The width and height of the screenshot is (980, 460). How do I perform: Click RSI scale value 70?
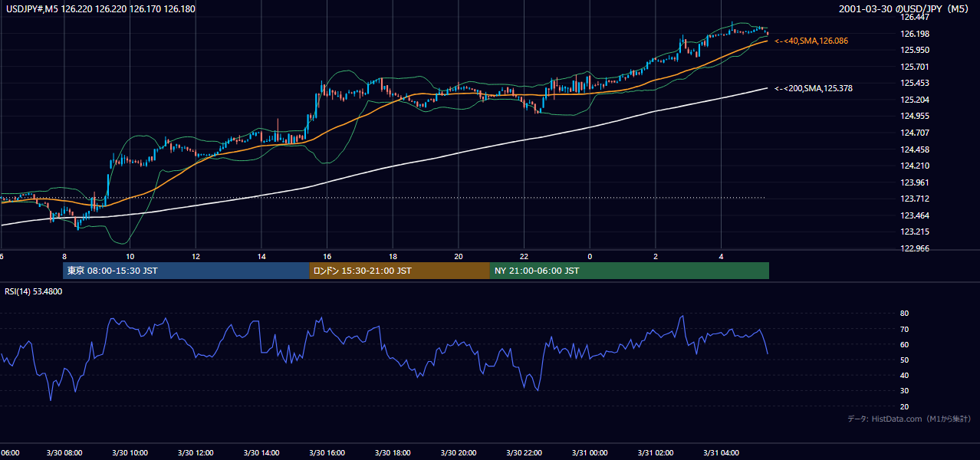coord(905,329)
